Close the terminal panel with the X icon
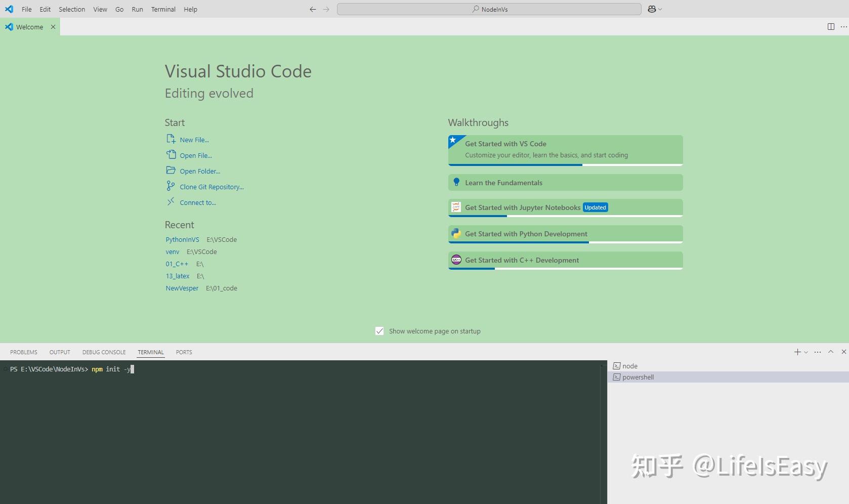This screenshot has width=849, height=504. [x=843, y=352]
